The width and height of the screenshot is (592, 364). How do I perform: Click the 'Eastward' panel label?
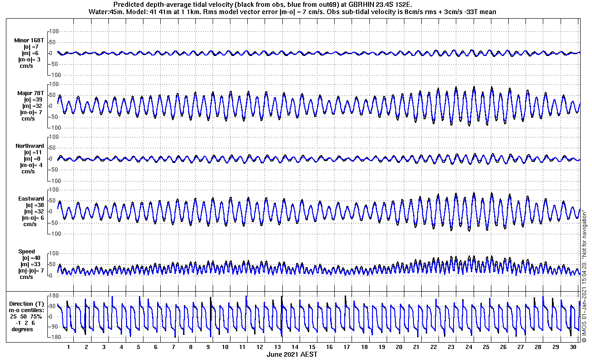pyautogui.click(x=31, y=199)
